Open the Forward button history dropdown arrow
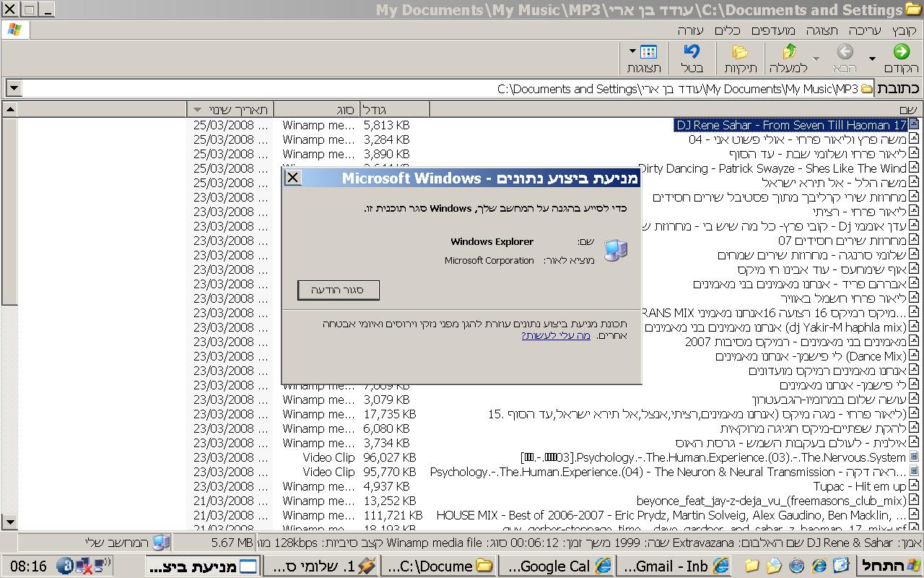The image size is (924, 578). tap(816, 58)
